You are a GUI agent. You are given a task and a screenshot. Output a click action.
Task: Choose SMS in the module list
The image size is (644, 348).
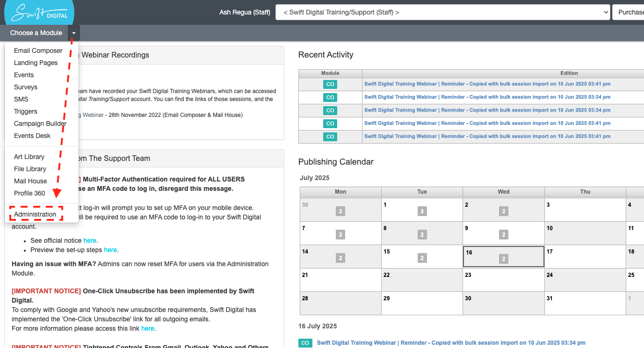[x=21, y=99]
